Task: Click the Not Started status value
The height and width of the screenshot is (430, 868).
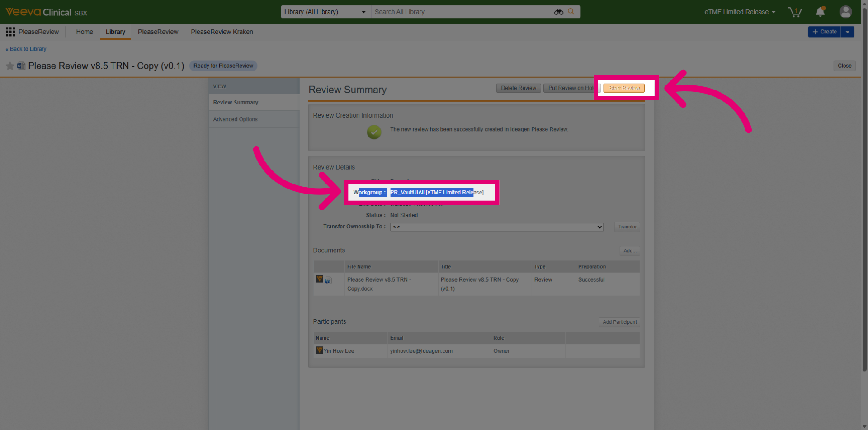Action: [404, 215]
